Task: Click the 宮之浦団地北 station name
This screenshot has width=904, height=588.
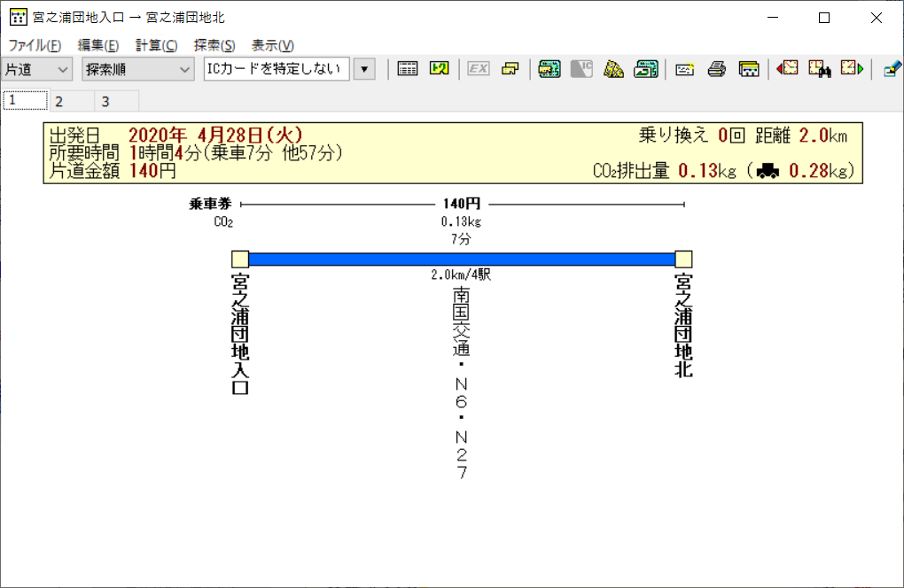Action: [x=684, y=325]
